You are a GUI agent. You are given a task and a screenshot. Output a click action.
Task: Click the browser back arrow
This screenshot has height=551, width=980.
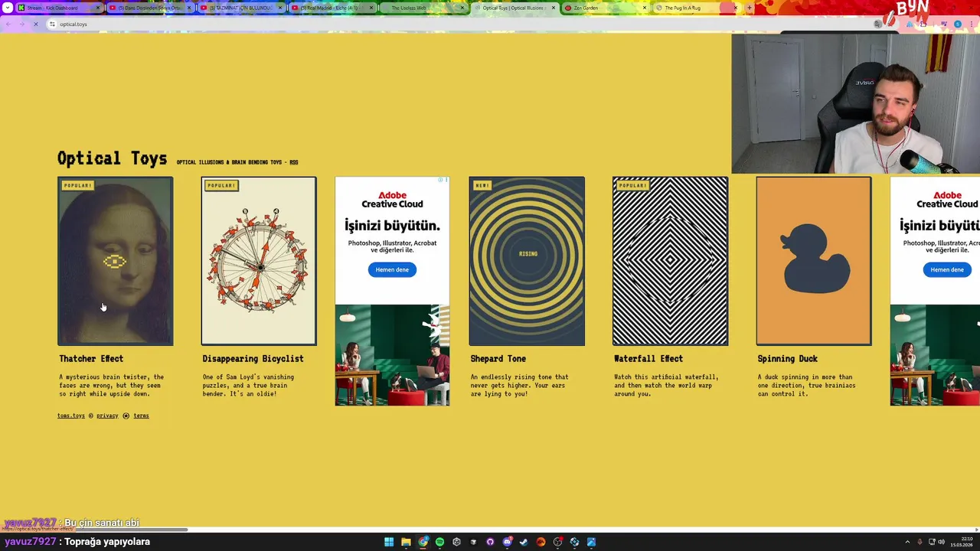8,24
